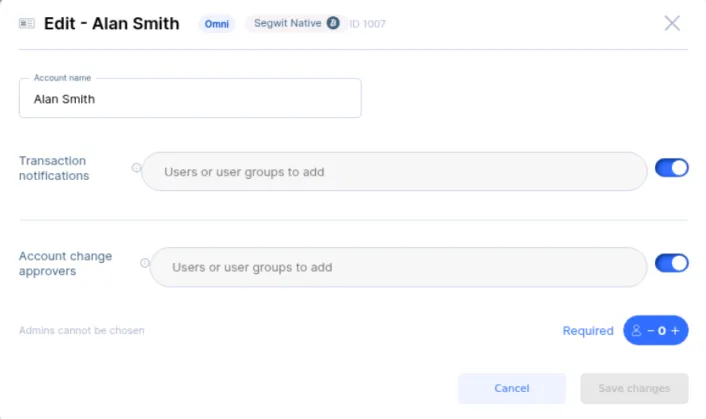
Task: Click Account change approvers users input field
Action: coord(398,267)
